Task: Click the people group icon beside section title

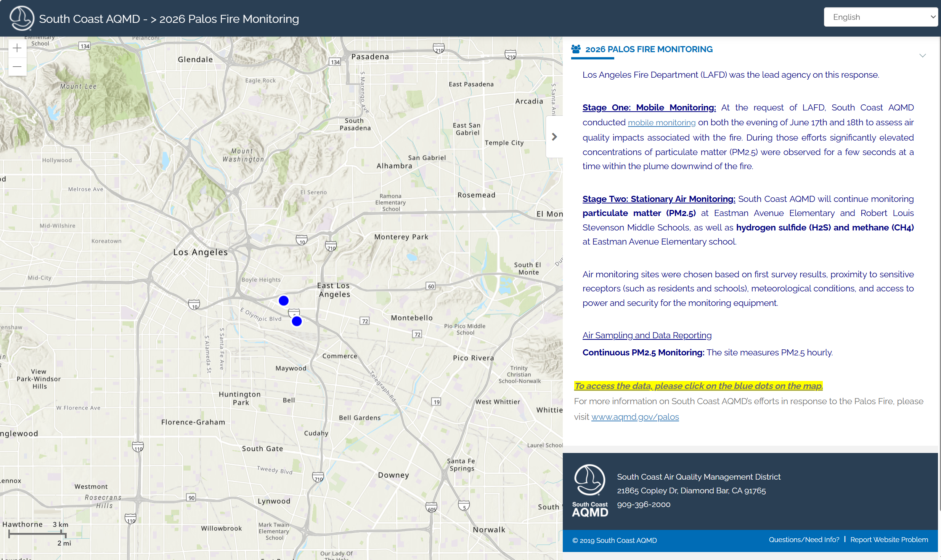Action: pyautogui.click(x=576, y=49)
